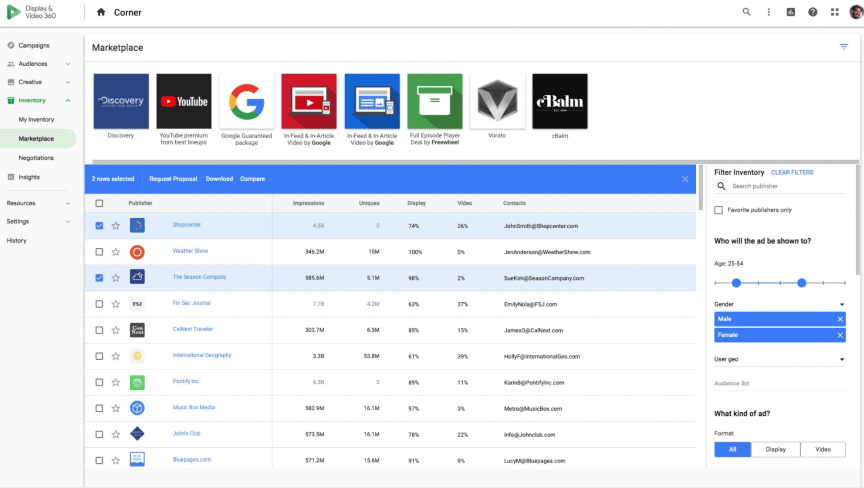Click the Search publisher input field
Screen dimensions: 864x488
(788, 186)
